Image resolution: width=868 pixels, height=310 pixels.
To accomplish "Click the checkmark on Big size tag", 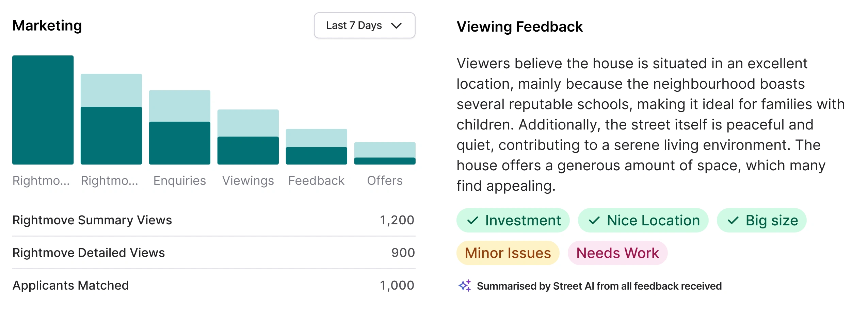I will pos(733,221).
